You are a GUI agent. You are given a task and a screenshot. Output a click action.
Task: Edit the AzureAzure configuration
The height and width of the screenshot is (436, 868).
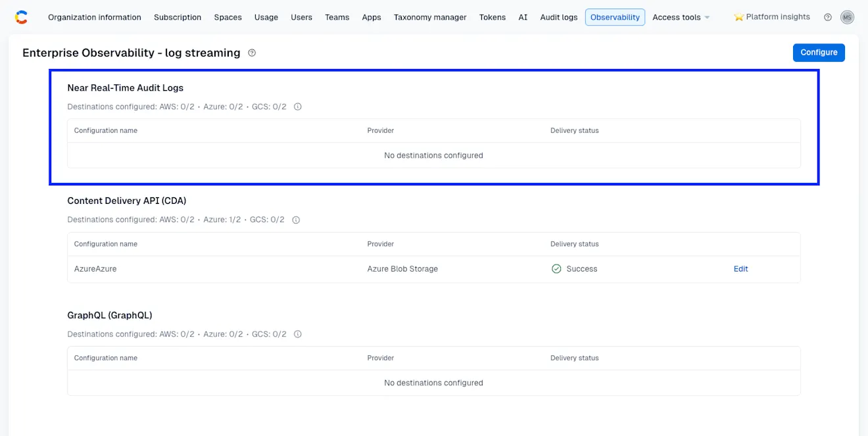click(741, 269)
